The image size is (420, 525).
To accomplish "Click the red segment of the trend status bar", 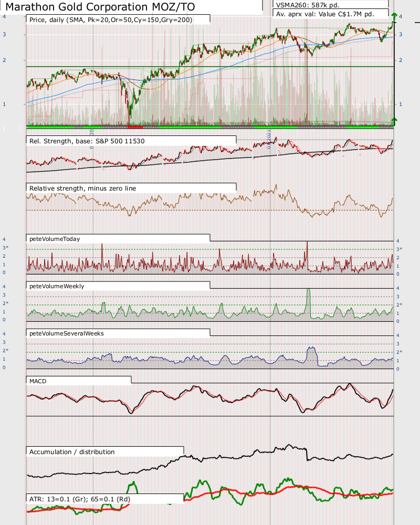I will click(135, 127).
